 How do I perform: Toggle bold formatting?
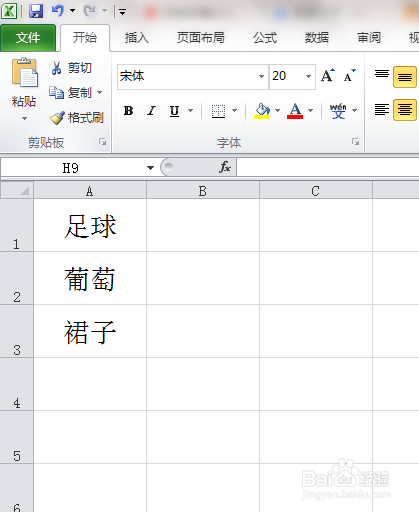pos(128,110)
